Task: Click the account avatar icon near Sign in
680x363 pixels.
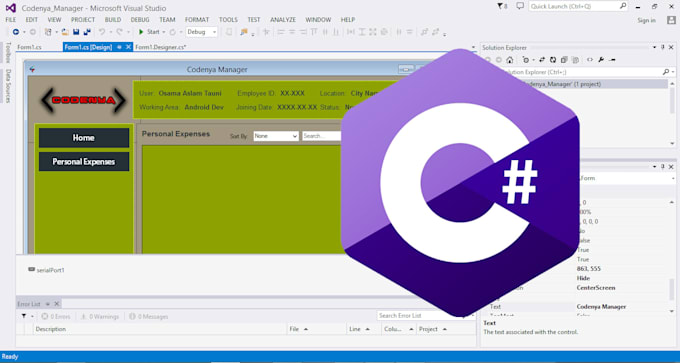Action: pos(671,20)
